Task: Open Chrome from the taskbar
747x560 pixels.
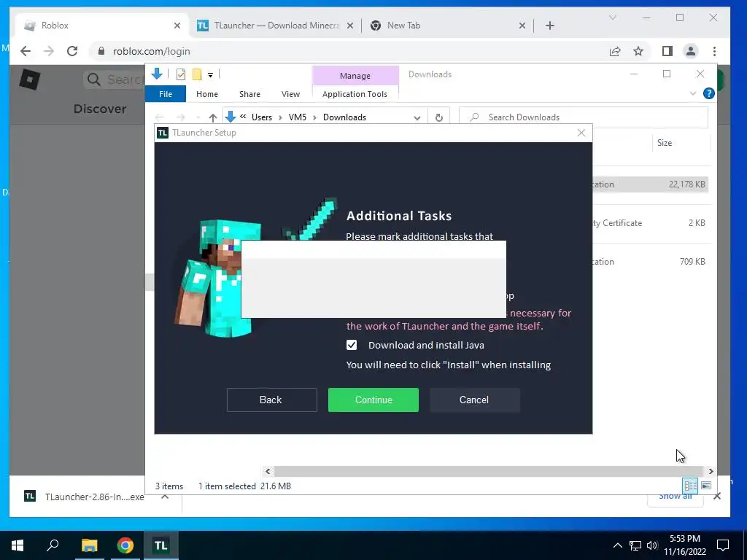Action: click(125, 545)
